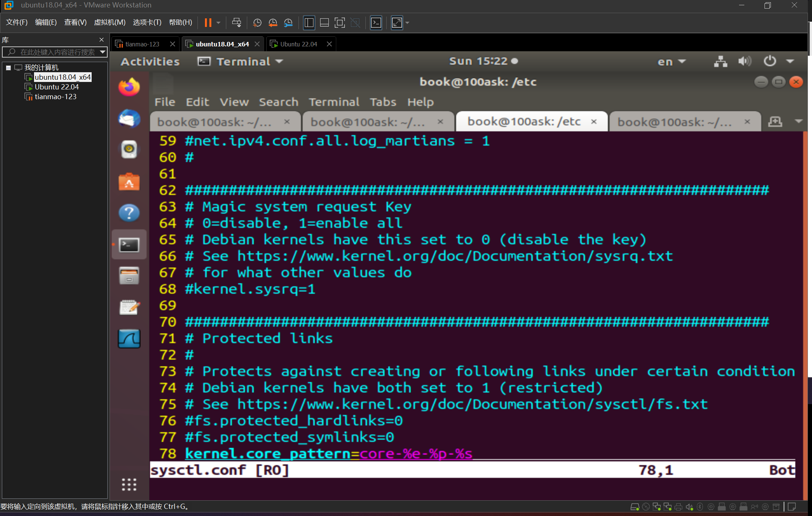The image size is (812, 516).
Task: Open terminal View menu
Action: pos(234,102)
